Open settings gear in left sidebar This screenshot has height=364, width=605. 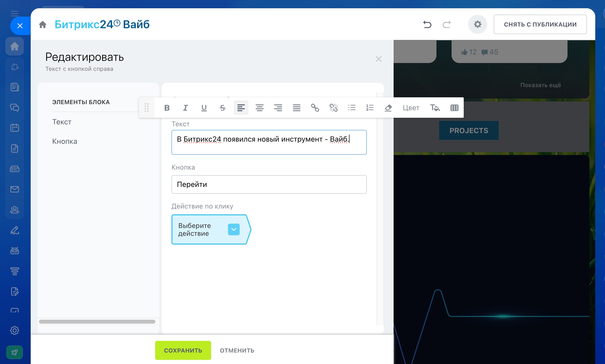(15, 330)
